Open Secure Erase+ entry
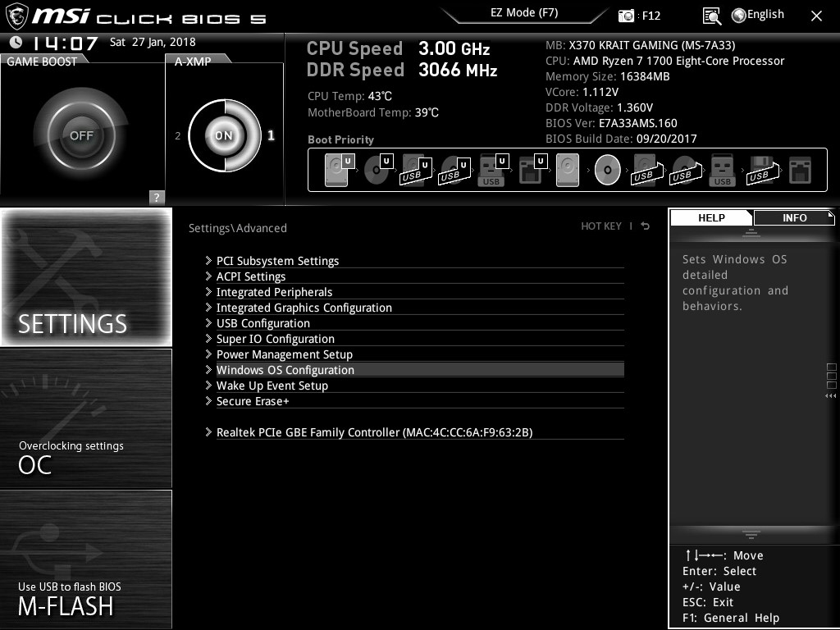 [x=414, y=400]
